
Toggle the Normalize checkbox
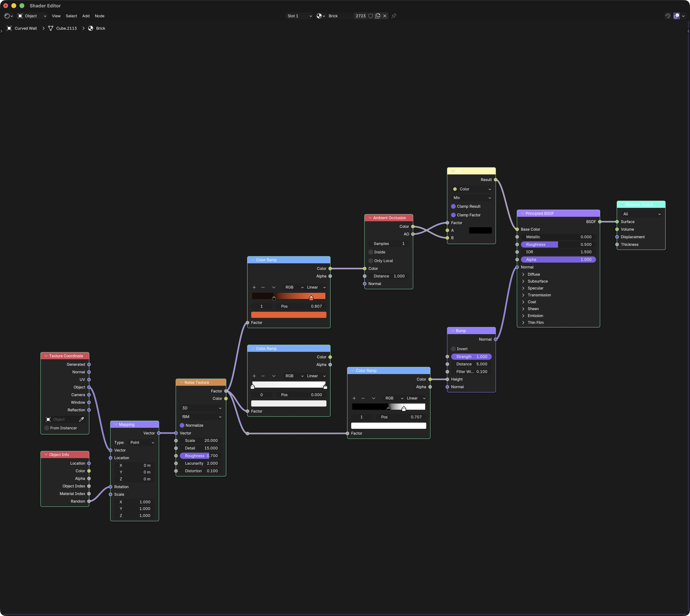(x=182, y=425)
